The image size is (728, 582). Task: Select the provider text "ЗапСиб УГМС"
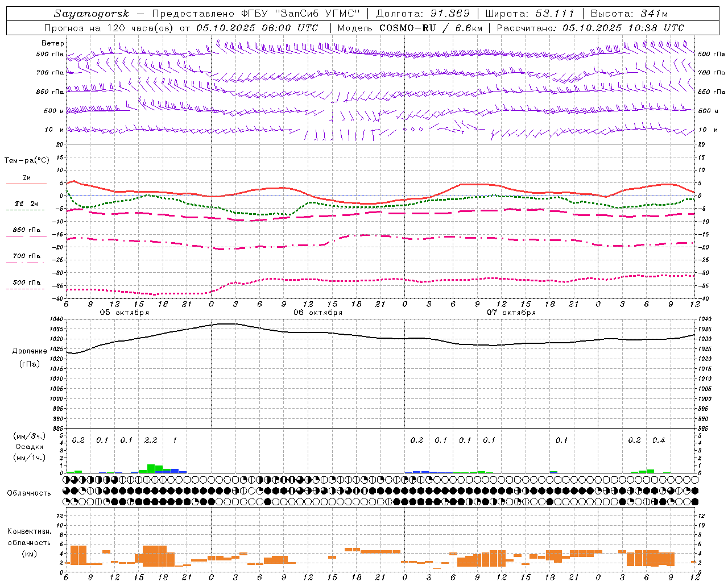point(317,14)
